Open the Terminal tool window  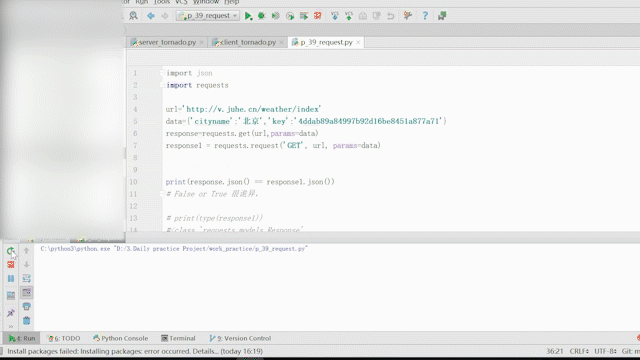178,338
